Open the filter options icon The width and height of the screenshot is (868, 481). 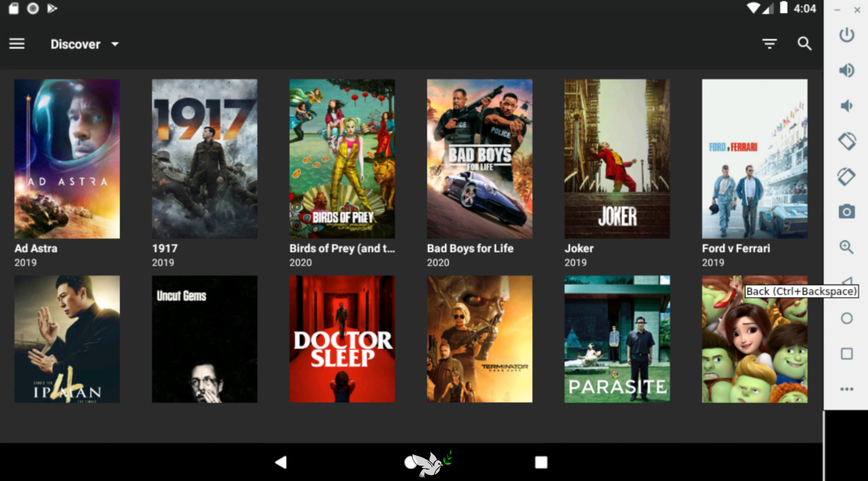pyautogui.click(x=770, y=44)
